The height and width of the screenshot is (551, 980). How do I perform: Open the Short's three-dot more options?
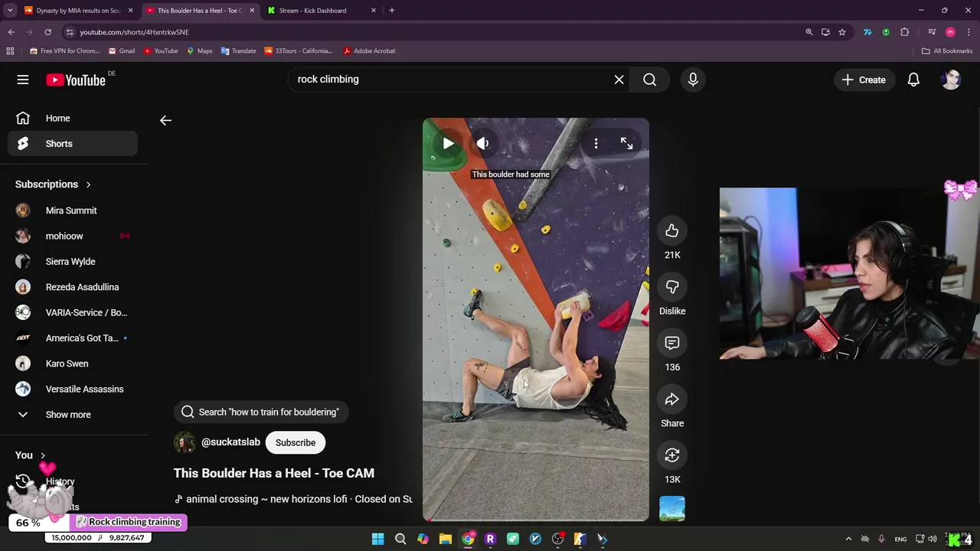click(596, 143)
